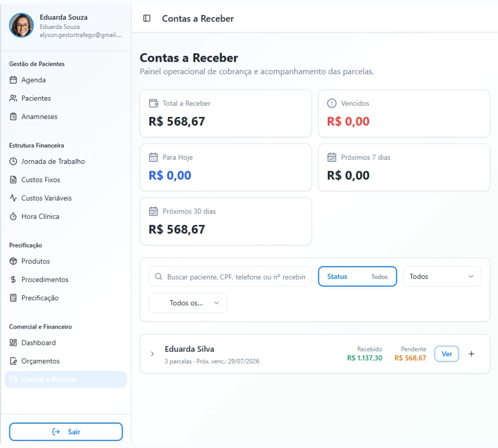Viewport: 498px width, 448px height.
Task: Click the Produtos box icon
Action: point(13,261)
